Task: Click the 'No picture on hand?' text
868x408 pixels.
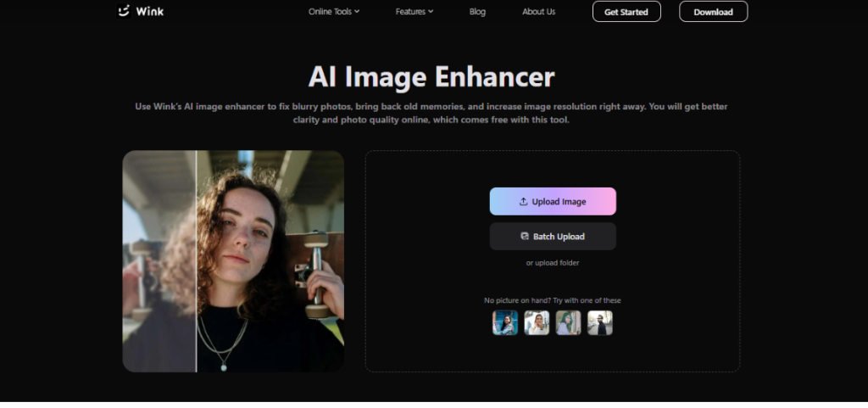Action: point(517,300)
